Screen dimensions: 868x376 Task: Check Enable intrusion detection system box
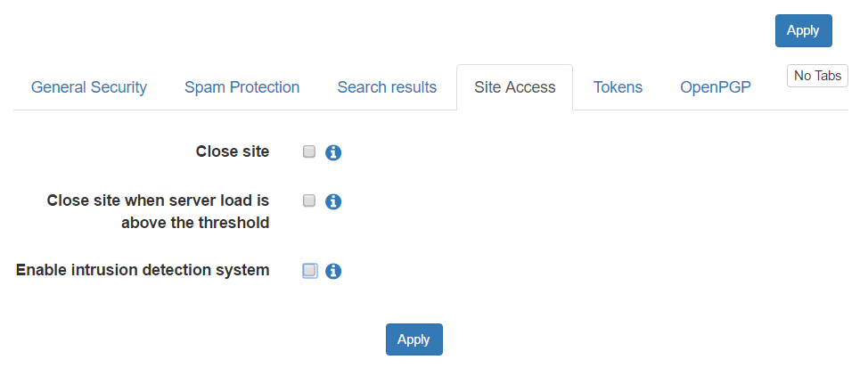[309, 271]
